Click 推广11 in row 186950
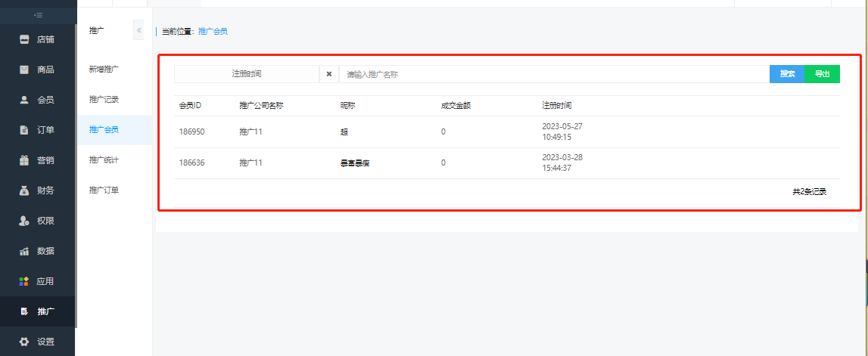 (x=250, y=132)
